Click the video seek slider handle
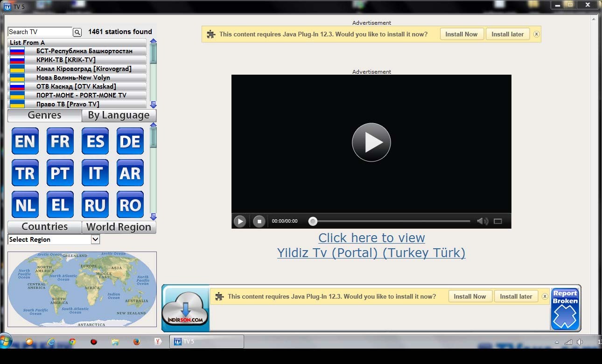 pyautogui.click(x=313, y=221)
